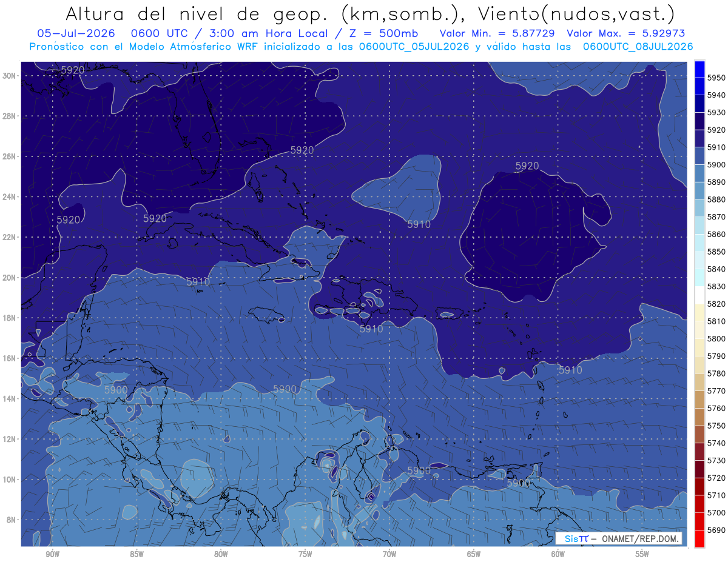Click the "90W" longitude axis label
The image size is (728, 562).
(x=52, y=554)
